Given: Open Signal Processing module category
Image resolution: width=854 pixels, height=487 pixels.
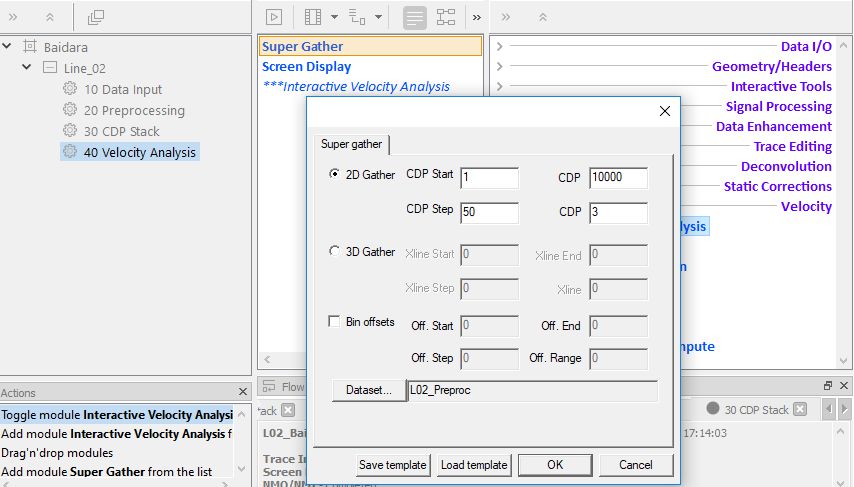Looking at the screenshot, I should (x=778, y=106).
